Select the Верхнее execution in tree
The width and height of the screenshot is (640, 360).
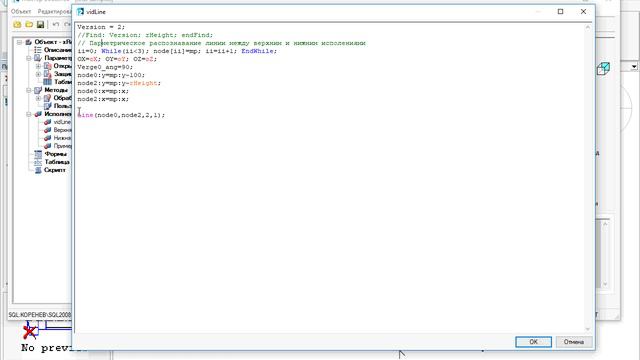[62, 130]
